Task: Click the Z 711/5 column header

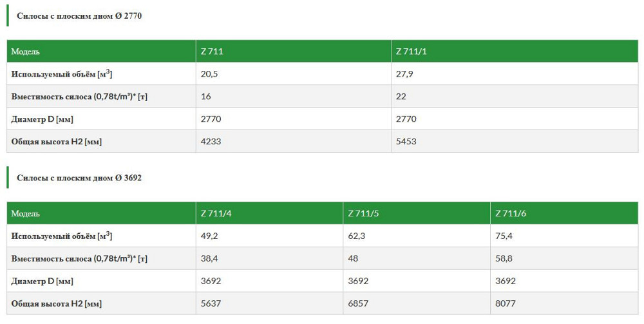Action: click(363, 213)
